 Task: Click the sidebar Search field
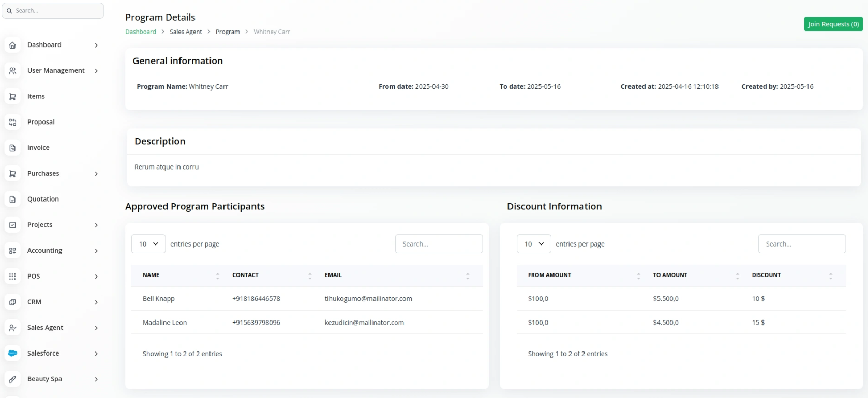click(53, 11)
